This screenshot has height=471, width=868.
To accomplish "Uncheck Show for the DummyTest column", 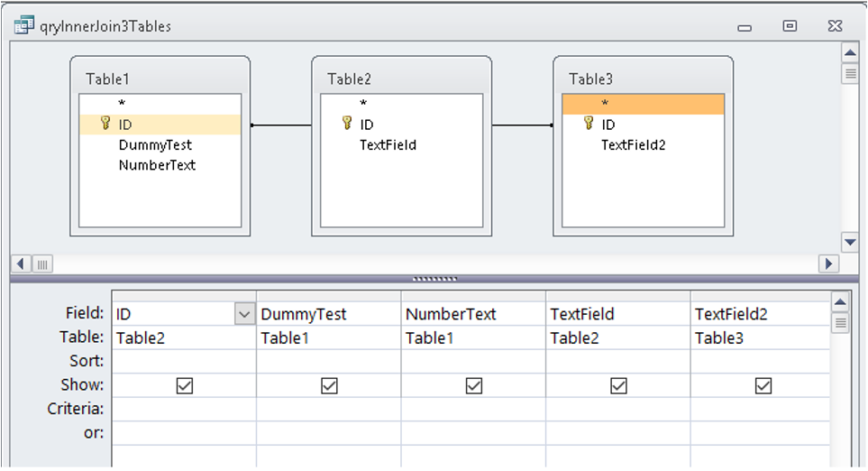I will (329, 385).
